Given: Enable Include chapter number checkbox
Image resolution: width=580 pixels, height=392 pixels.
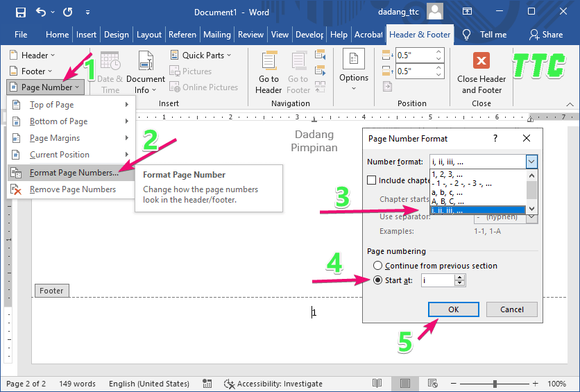Looking at the screenshot, I should [x=371, y=180].
